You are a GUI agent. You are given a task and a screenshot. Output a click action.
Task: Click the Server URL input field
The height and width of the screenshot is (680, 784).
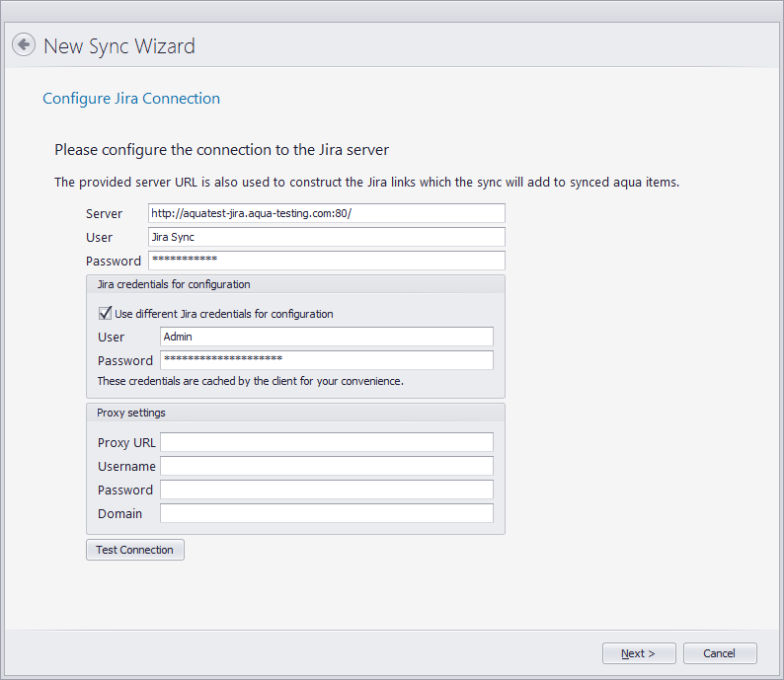[326, 213]
